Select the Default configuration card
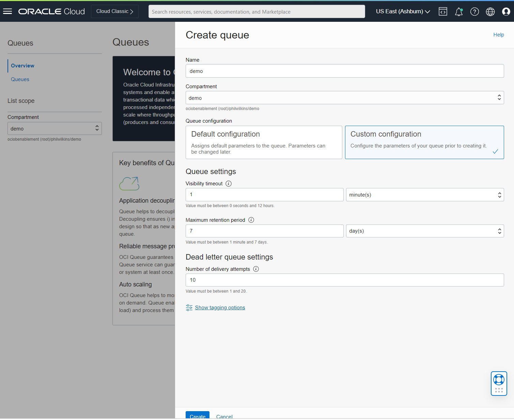This screenshot has width=514, height=420. 264,142
